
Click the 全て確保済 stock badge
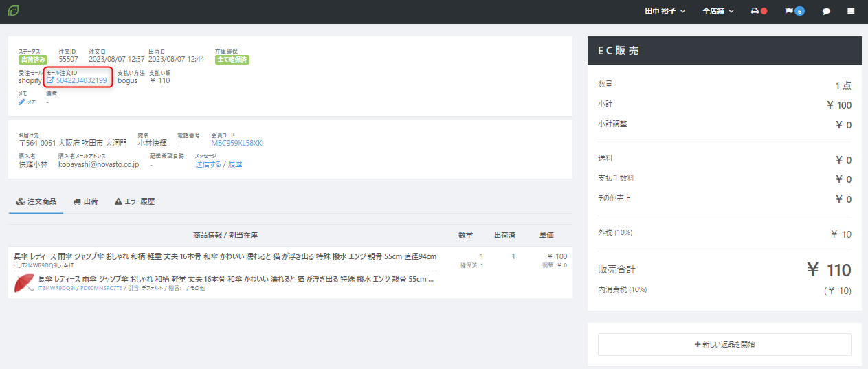tap(232, 60)
